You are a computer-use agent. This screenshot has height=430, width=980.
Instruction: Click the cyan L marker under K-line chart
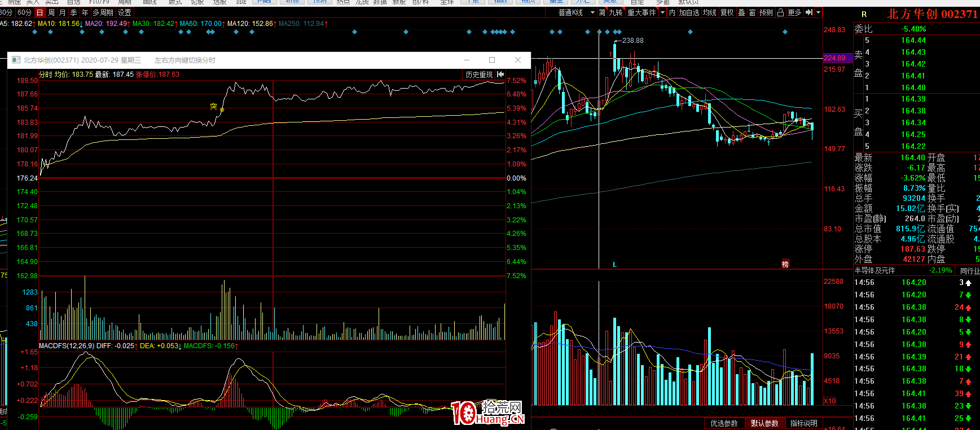click(x=614, y=264)
